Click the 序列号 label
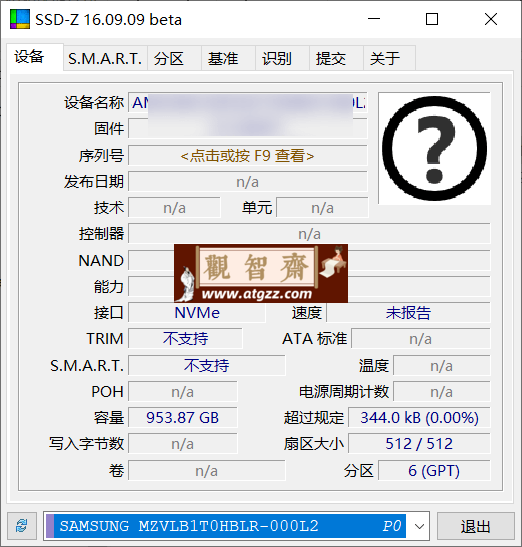 point(101,156)
